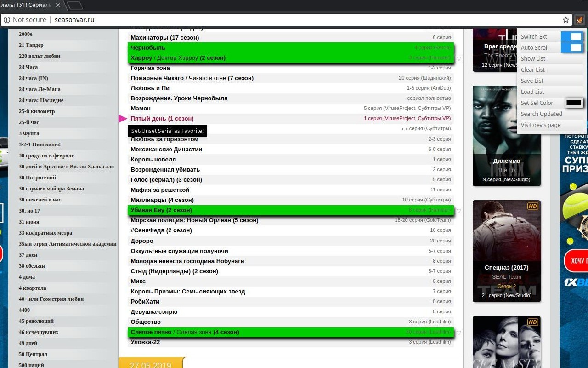Click the pink favorite arrow beside Пятый день
588x368 pixels.
pyautogui.click(x=123, y=119)
